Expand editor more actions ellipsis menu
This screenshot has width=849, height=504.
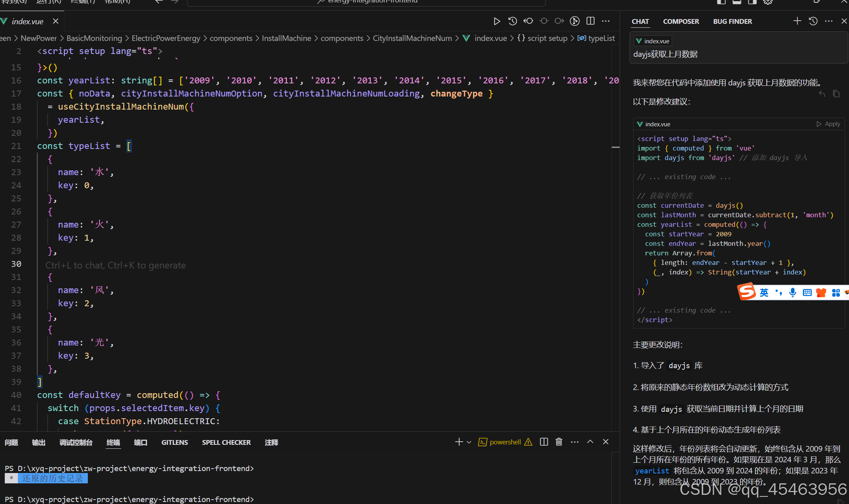pos(606,21)
